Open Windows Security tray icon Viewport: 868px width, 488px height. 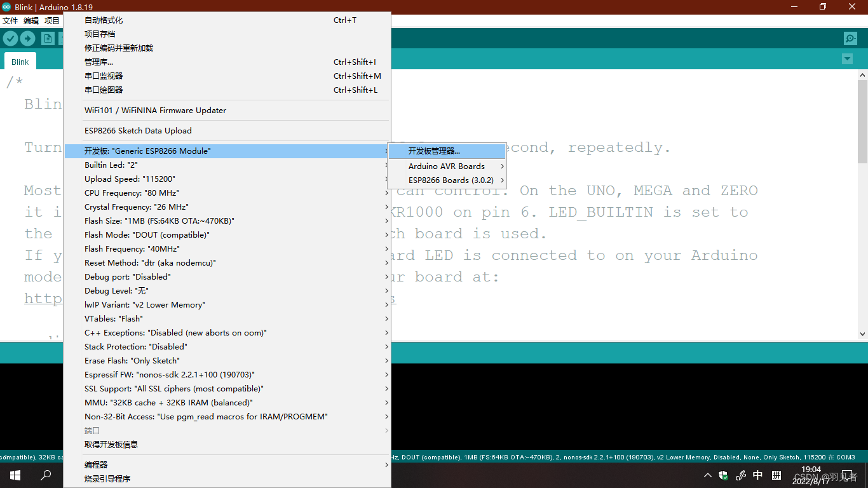click(723, 475)
